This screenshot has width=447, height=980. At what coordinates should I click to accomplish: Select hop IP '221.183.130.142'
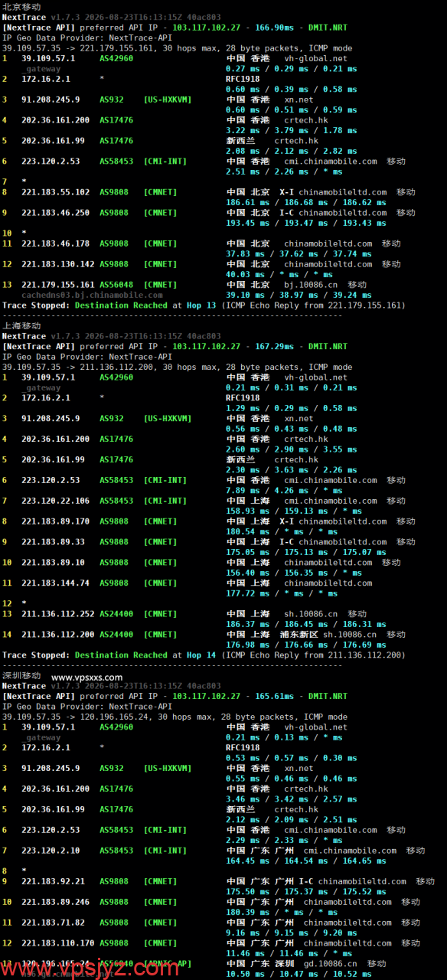pos(57,264)
